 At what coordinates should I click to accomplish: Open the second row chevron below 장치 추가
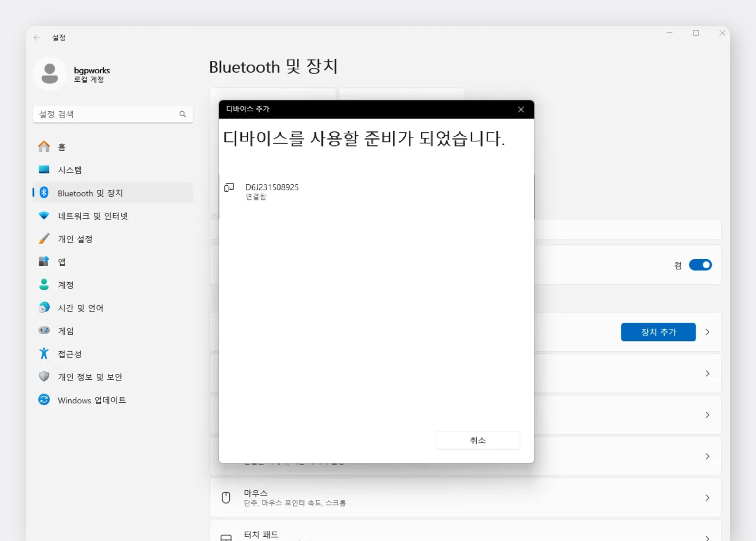tap(707, 415)
